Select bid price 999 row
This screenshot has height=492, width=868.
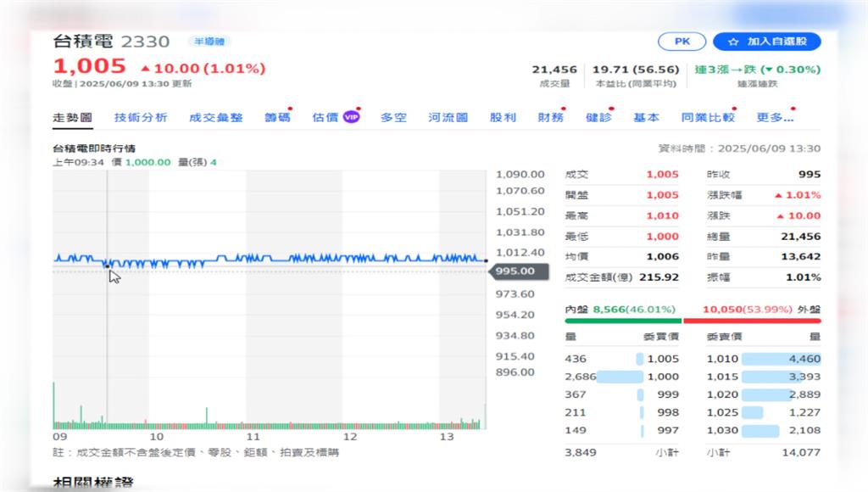pos(621,394)
